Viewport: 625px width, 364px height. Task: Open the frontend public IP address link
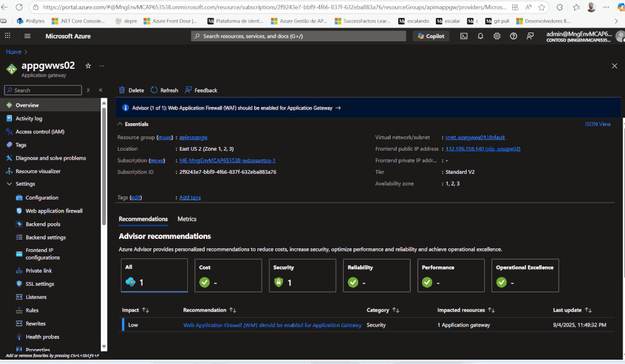483,149
